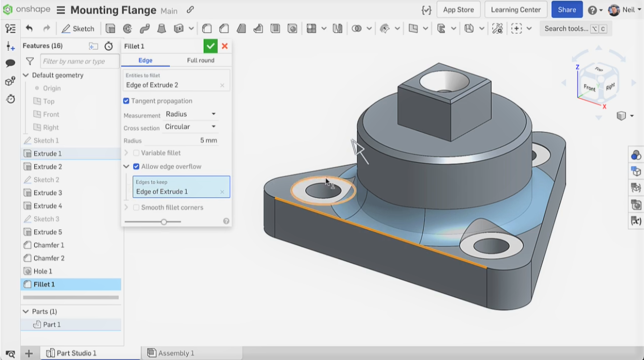Open the help question mark in Fillet dialog

tap(226, 221)
